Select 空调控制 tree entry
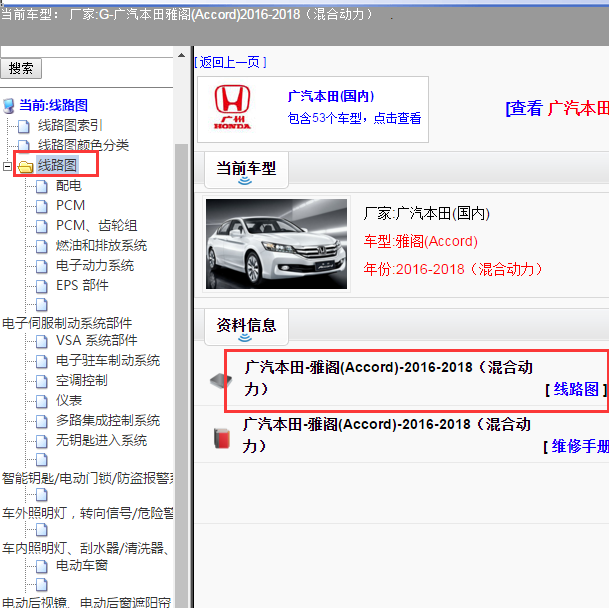Image resolution: width=609 pixels, height=608 pixels. [x=82, y=380]
